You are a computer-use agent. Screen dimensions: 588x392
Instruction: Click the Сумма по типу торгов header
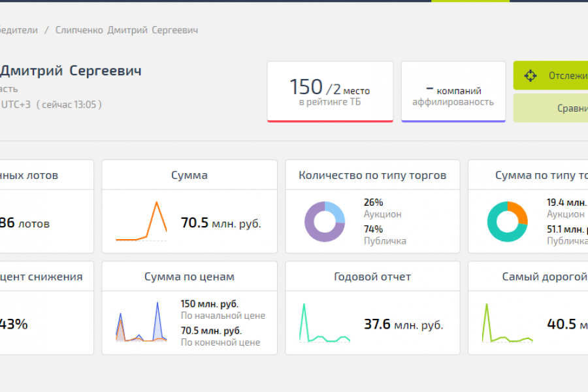(528, 175)
